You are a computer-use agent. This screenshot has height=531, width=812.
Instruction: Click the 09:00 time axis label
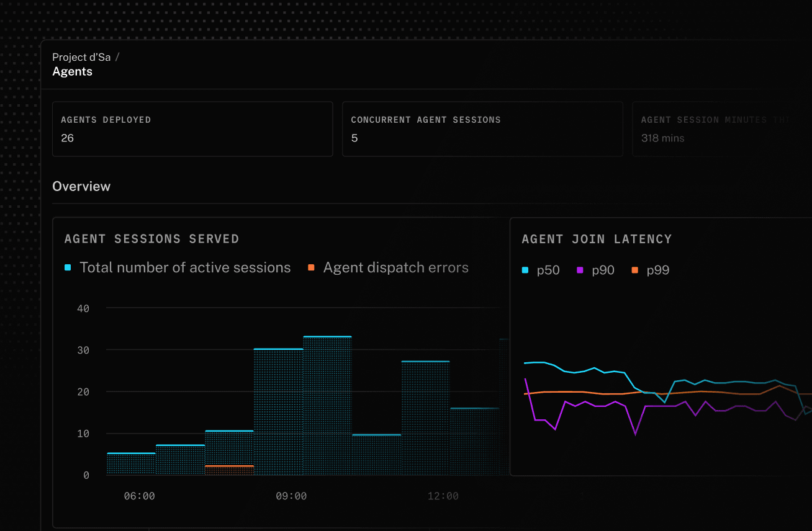pyautogui.click(x=291, y=496)
